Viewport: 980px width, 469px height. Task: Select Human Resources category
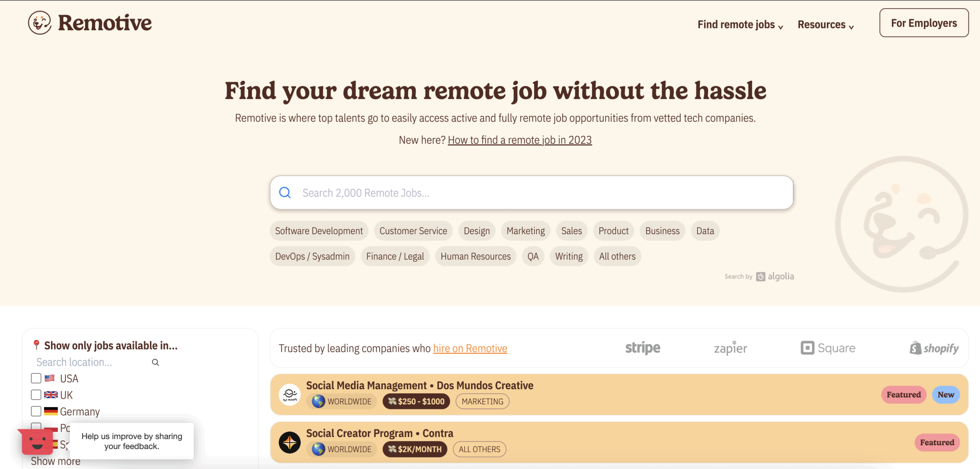click(x=475, y=256)
